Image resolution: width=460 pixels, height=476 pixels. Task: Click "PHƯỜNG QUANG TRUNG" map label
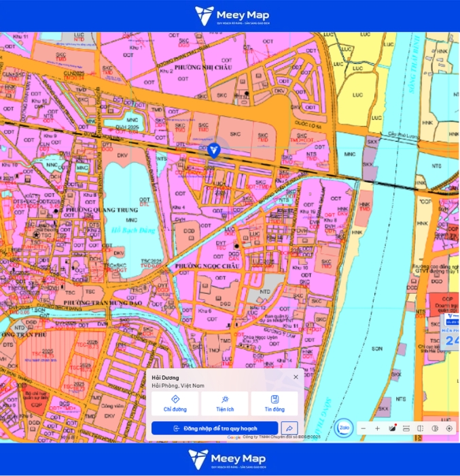pyautogui.click(x=102, y=210)
